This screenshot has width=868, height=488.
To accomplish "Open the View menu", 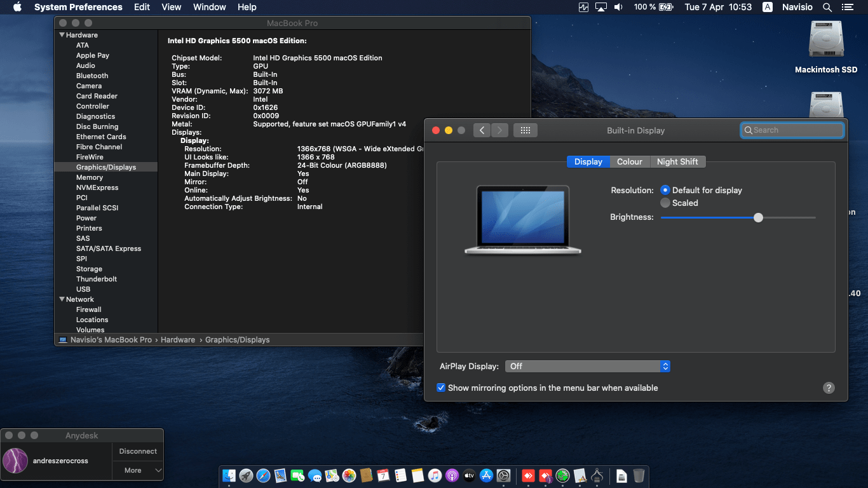I will point(172,7).
